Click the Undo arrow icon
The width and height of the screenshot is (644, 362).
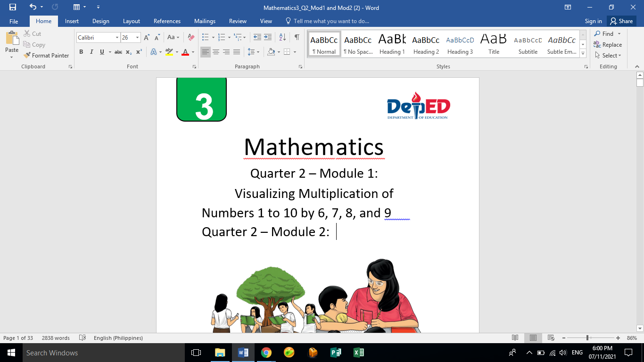(x=33, y=7)
